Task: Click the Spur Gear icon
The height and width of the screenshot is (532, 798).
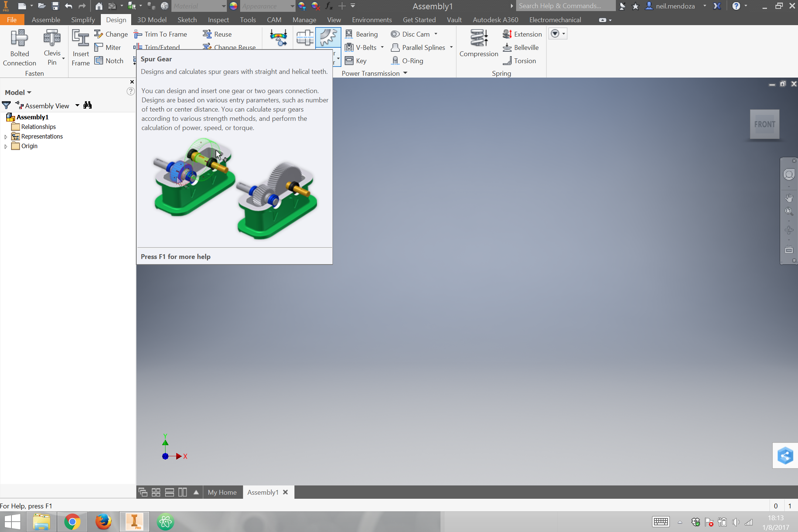Action: 328,38
